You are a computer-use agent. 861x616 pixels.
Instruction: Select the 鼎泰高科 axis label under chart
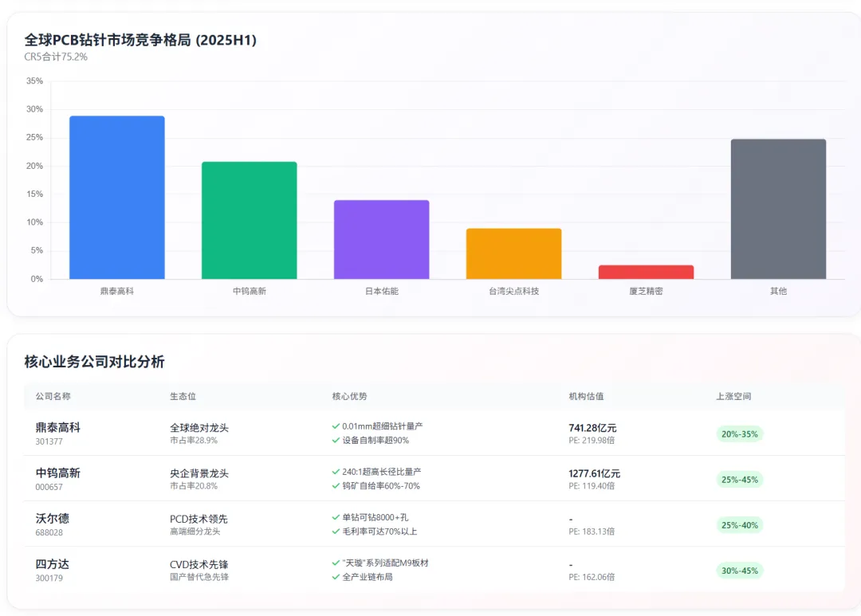[117, 291]
